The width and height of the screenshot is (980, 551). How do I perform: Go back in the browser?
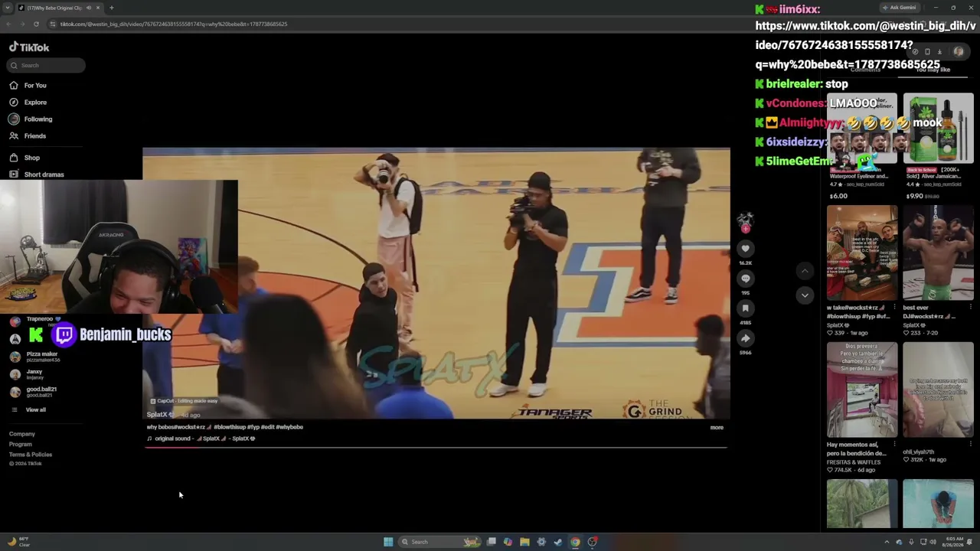point(9,24)
